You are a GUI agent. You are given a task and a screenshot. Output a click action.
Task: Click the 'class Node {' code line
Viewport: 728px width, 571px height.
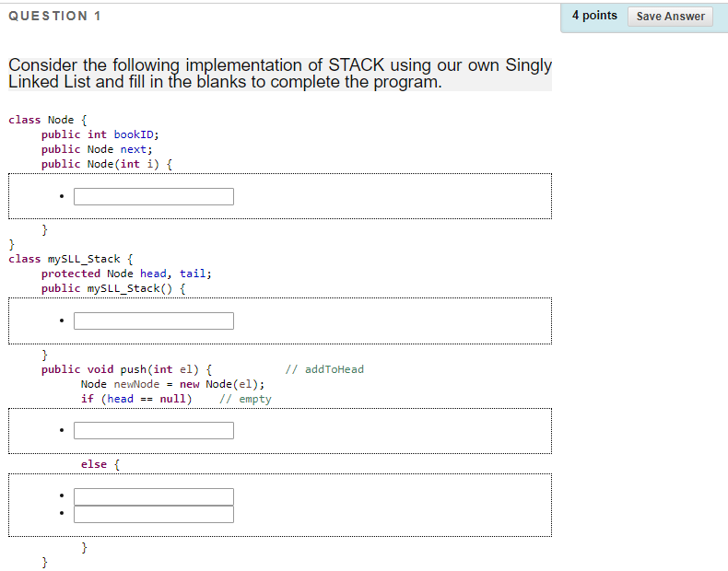tap(47, 120)
